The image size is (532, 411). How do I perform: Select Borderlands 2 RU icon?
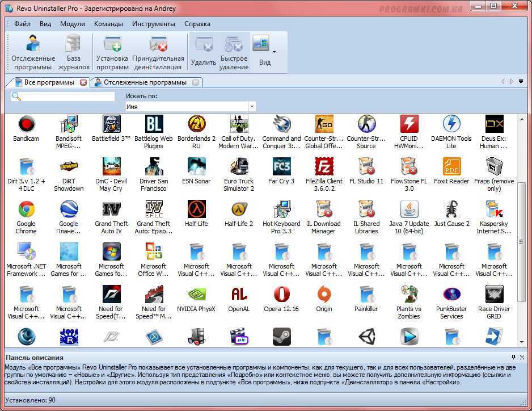click(196, 124)
